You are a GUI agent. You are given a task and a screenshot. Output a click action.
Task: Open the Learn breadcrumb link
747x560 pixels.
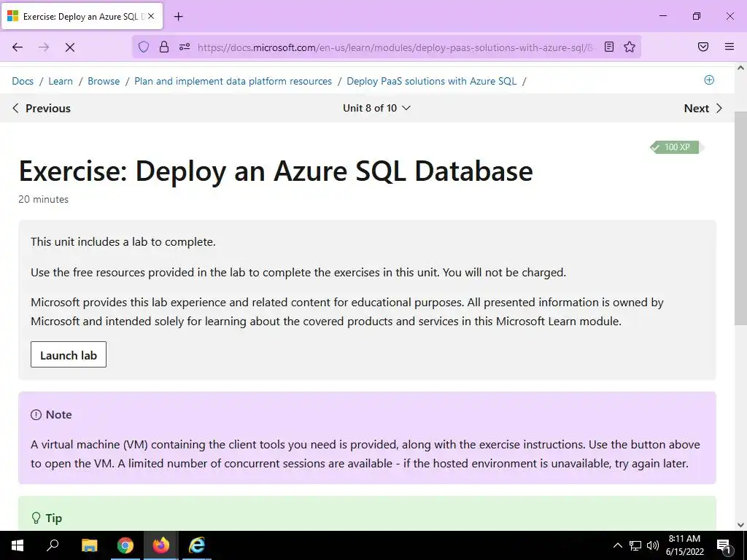point(61,81)
